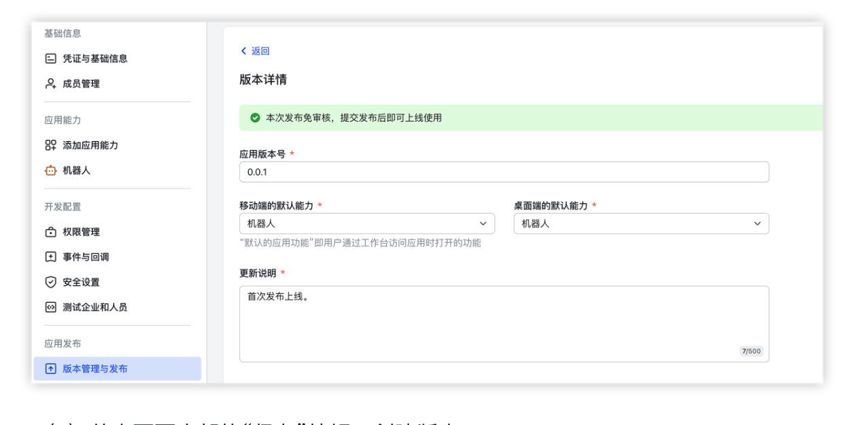Expand mobile default ability chevron arrow
Screen dimensions: 868x425
click(483, 224)
